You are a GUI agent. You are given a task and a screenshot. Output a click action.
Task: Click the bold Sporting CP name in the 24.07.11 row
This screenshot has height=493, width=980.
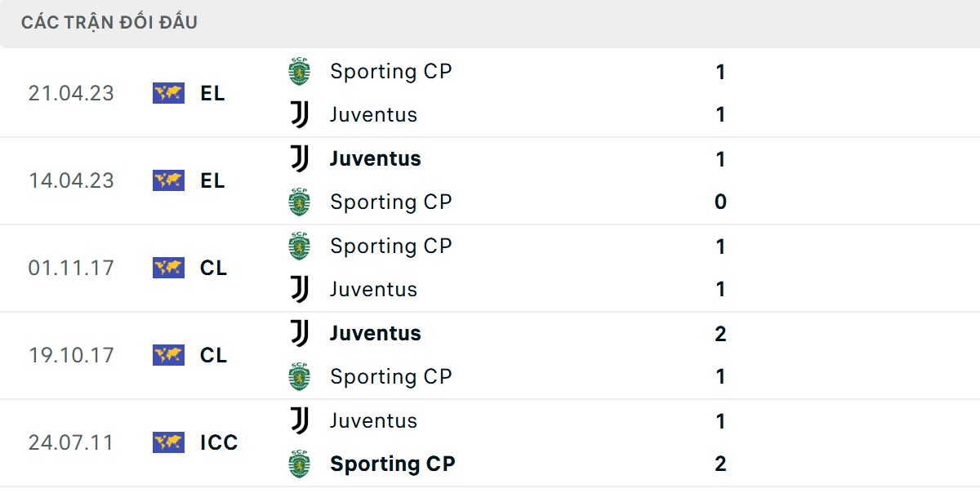pyautogui.click(x=393, y=464)
